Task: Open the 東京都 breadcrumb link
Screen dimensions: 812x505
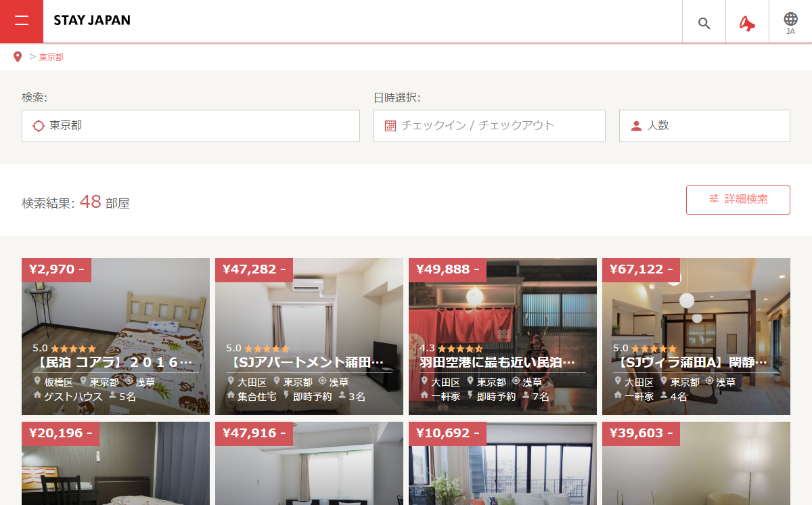Action: (51, 58)
